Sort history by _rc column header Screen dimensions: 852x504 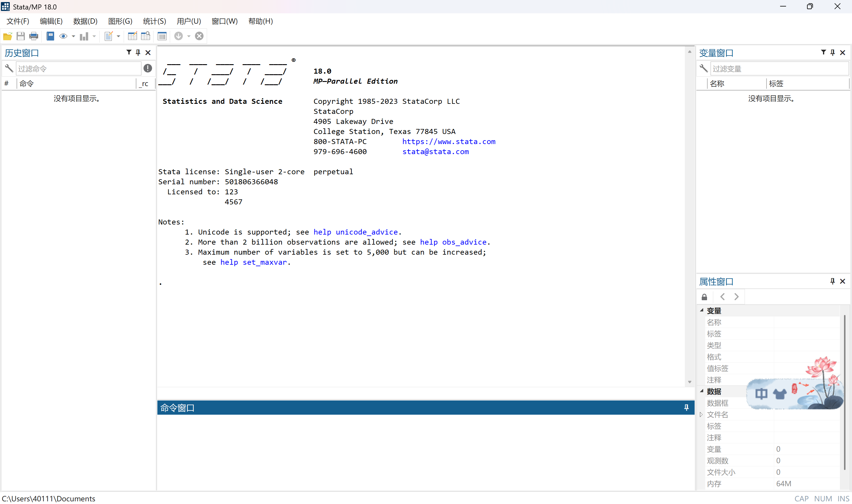tap(145, 83)
